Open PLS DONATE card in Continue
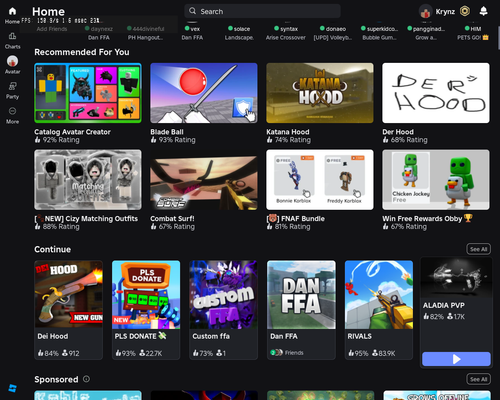The image size is (500, 400). (x=146, y=310)
